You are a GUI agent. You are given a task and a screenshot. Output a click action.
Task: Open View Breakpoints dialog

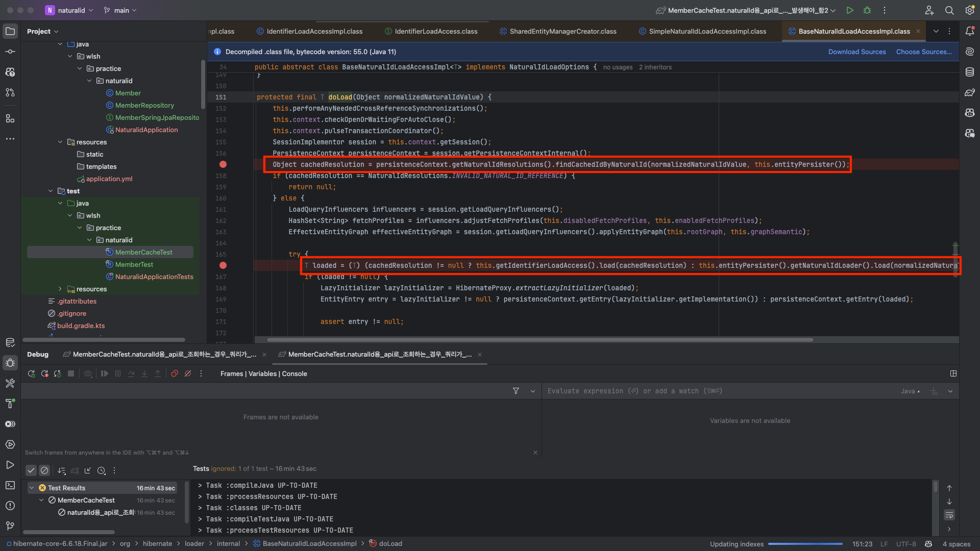pos(175,373)
